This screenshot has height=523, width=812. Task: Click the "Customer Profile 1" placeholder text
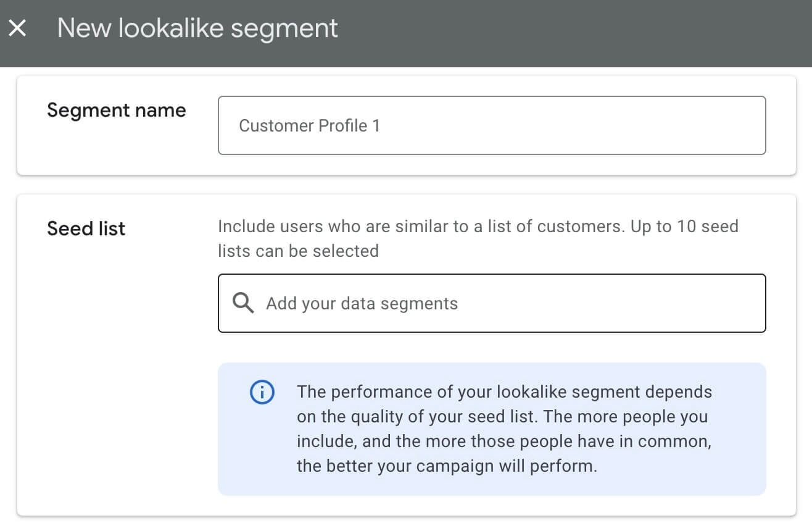pos(309,126)
